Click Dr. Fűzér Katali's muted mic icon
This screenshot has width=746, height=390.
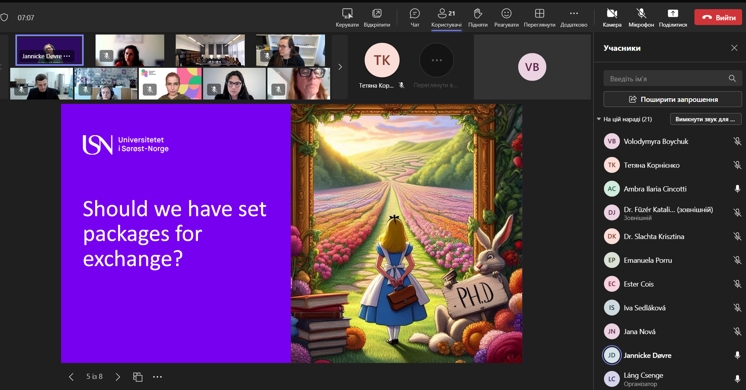click(737, 213)
